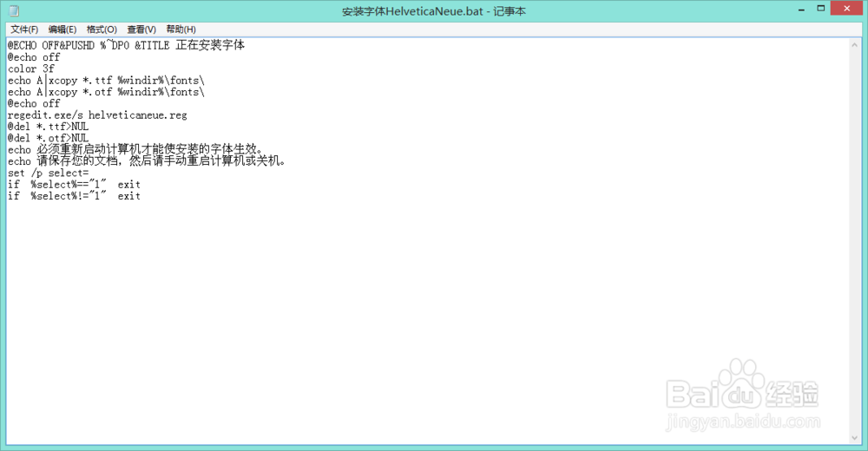Open the 文件(F) menu
Viewport: 868px width, 451px height.
coord(24,29)
